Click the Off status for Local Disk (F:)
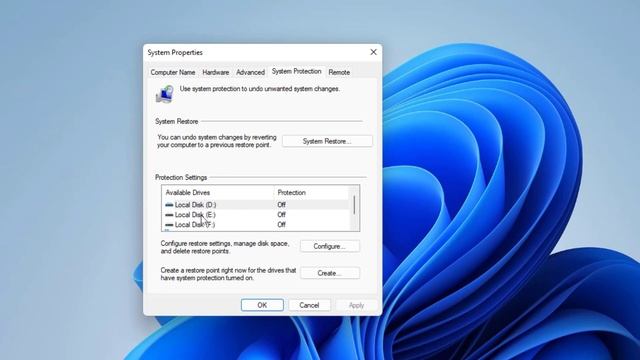This screenshot has width=640, height=360. coord(281,224)
